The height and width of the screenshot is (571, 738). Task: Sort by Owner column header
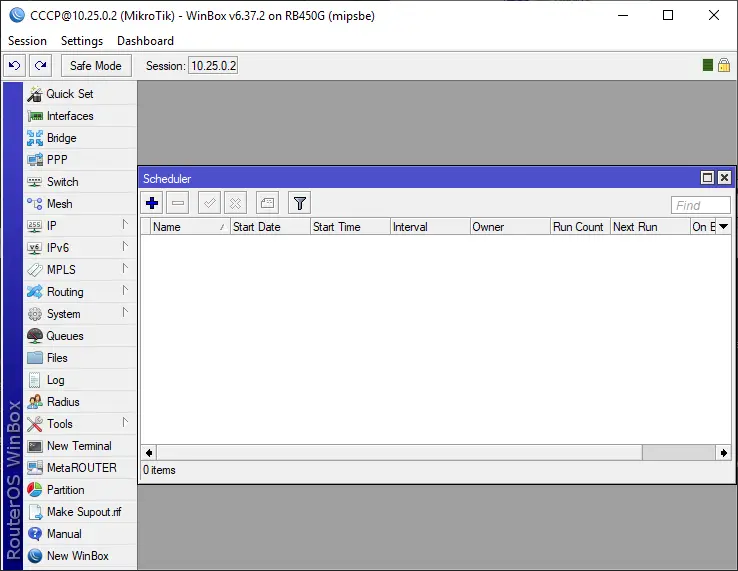pos(510,227)
